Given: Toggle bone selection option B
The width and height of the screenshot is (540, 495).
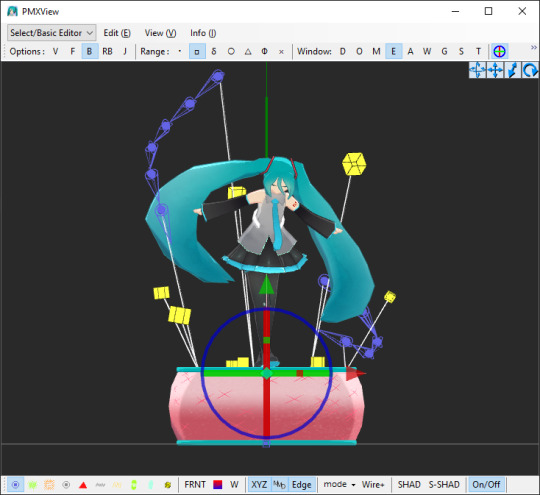Looking at the screenshot, I should (90, 52).
